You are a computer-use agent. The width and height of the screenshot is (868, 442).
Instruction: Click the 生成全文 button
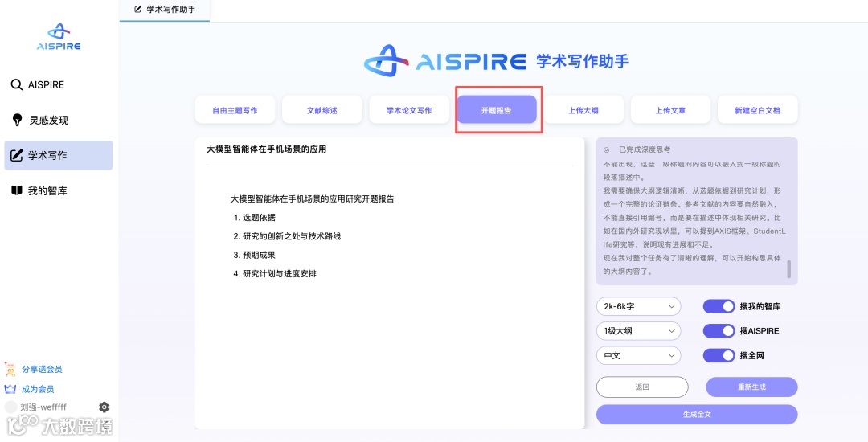tap(697, 415)
